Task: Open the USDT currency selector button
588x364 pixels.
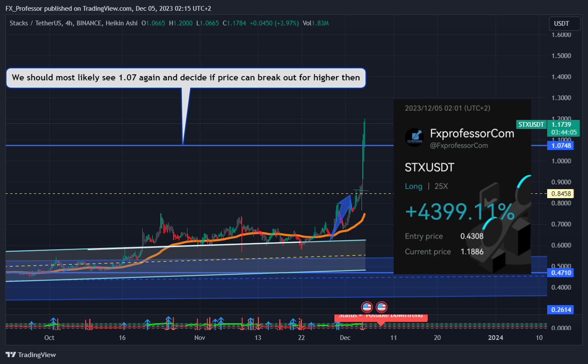Action: [564, 24]
